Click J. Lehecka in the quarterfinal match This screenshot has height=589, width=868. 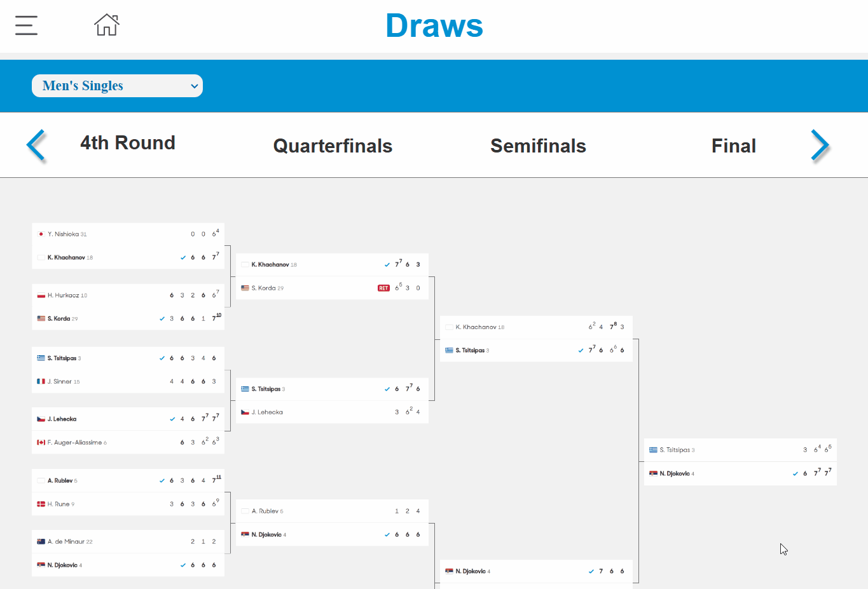267,412
